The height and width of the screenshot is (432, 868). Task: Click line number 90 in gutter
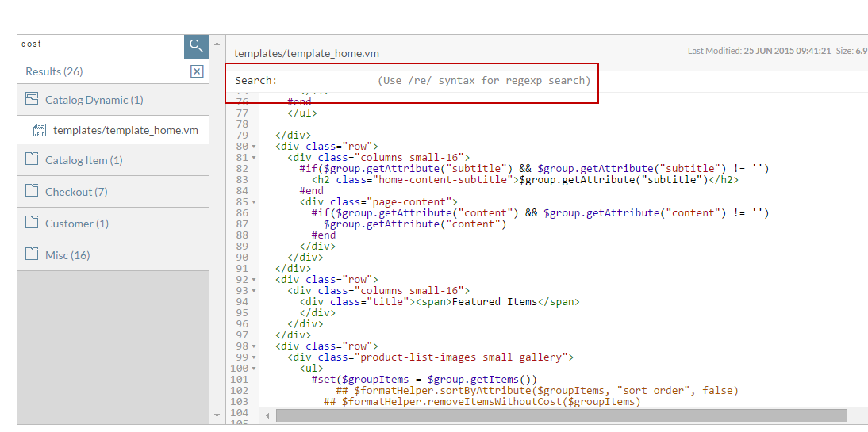pos(241,257)
